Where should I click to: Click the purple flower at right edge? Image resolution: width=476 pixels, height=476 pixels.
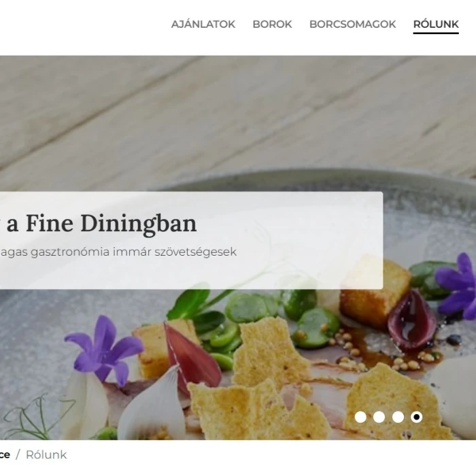[457, 286]
